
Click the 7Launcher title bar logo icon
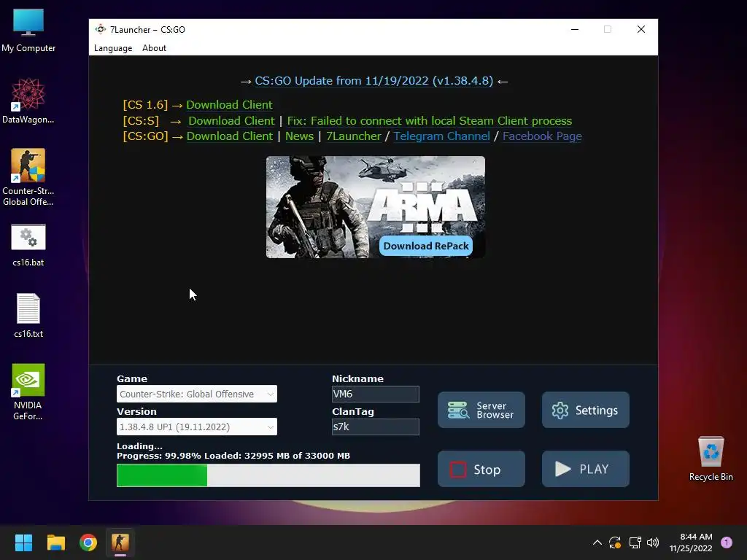(100, 29)
